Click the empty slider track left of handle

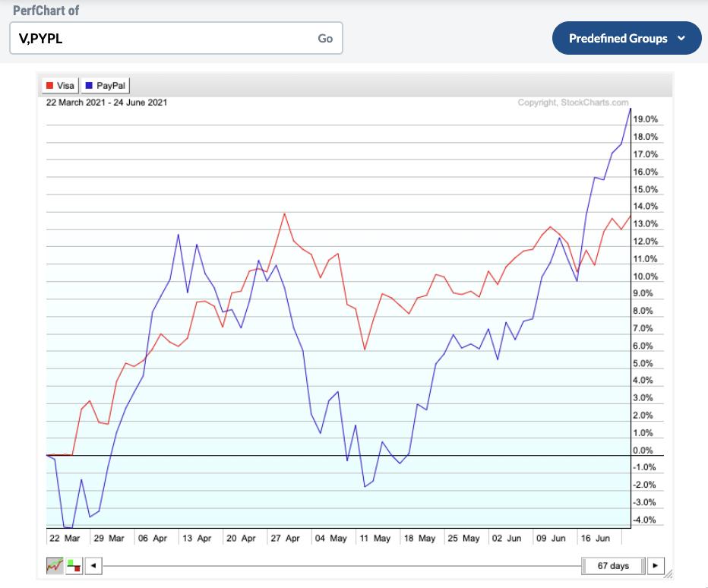pos(342,566)
